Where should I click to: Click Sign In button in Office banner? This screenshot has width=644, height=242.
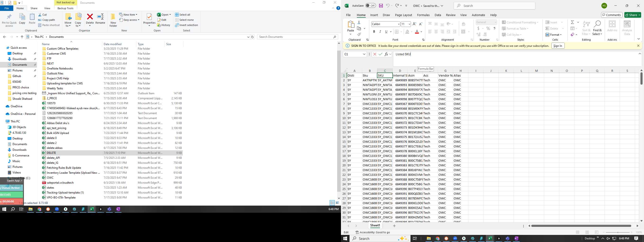click(558, 46)
